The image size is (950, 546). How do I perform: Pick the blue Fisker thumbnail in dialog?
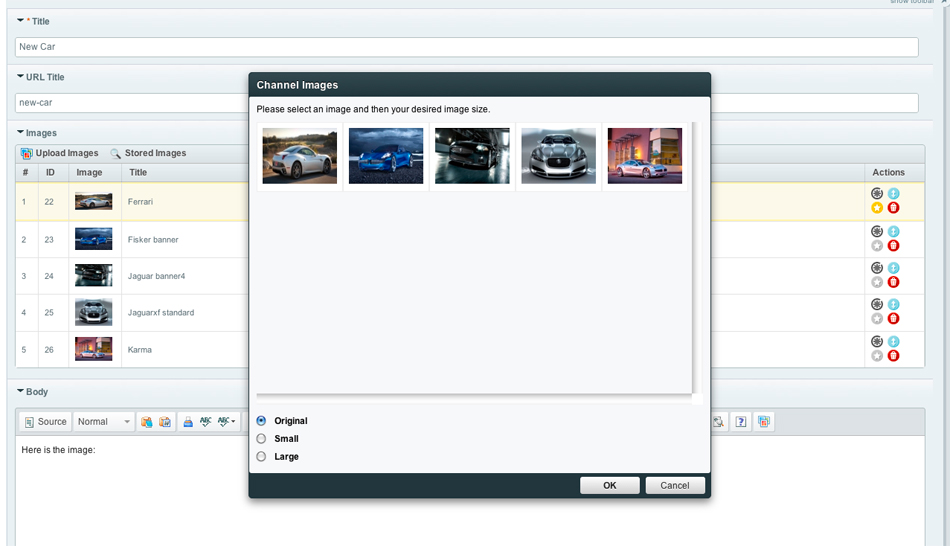pos(386,156)
